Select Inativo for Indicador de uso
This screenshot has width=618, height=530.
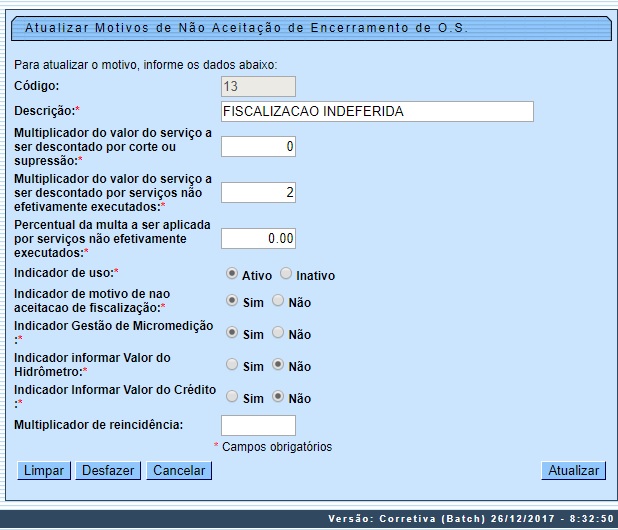tap(286, 273)
